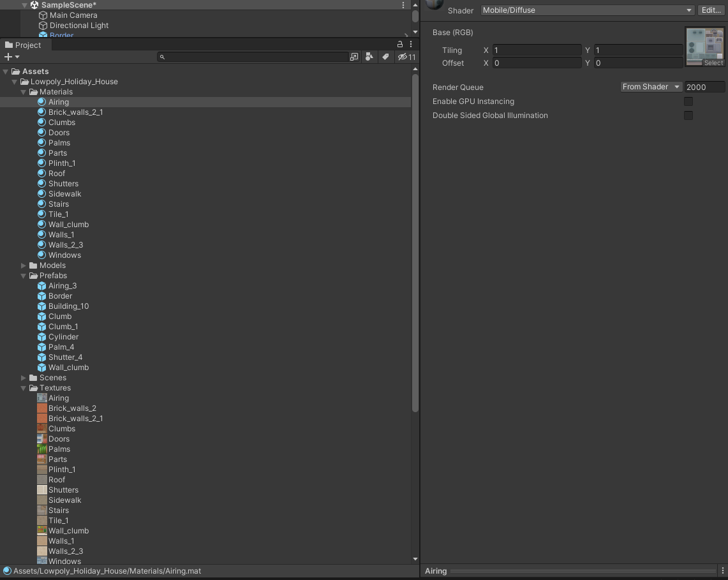The image size is (728, 580).
Task: Click the search by label tag icon
Action: [385, 57]
